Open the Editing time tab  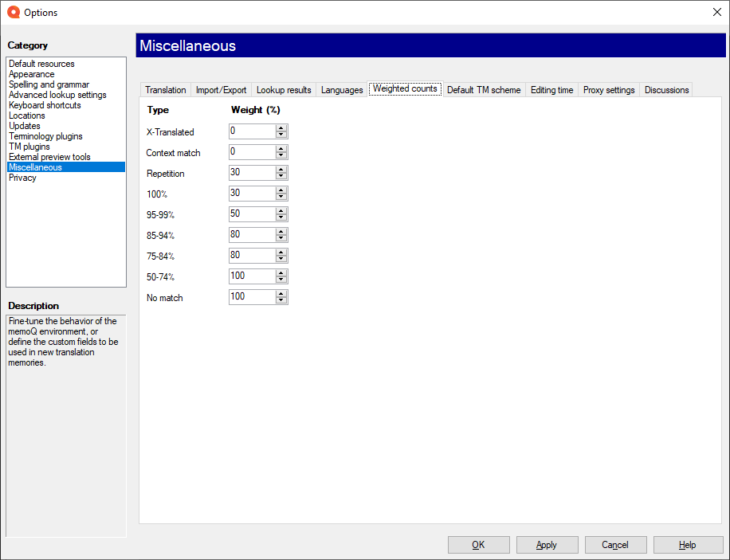pyautogui.click(x=551, y=90)
